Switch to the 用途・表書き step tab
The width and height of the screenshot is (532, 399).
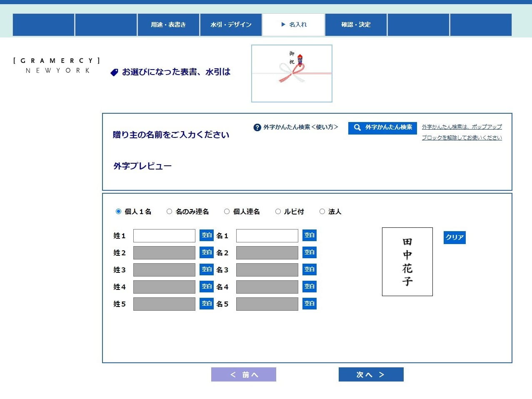coord(168,25)
